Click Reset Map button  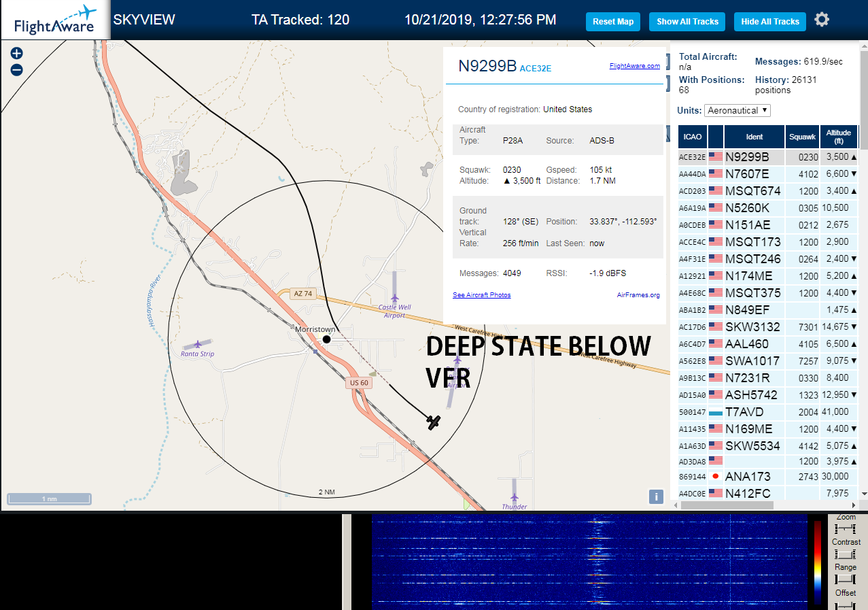click(x=613, y=22)
